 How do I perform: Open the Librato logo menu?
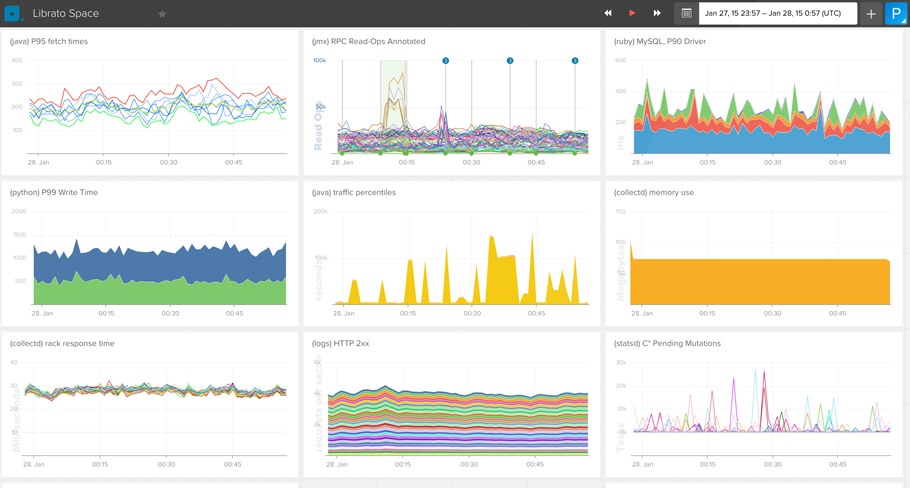point(12,13)
